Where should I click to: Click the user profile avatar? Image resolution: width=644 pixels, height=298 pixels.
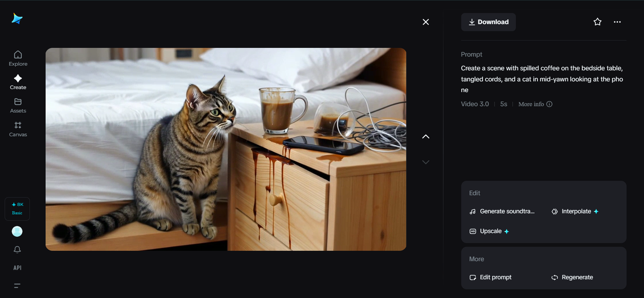(17, 231)
